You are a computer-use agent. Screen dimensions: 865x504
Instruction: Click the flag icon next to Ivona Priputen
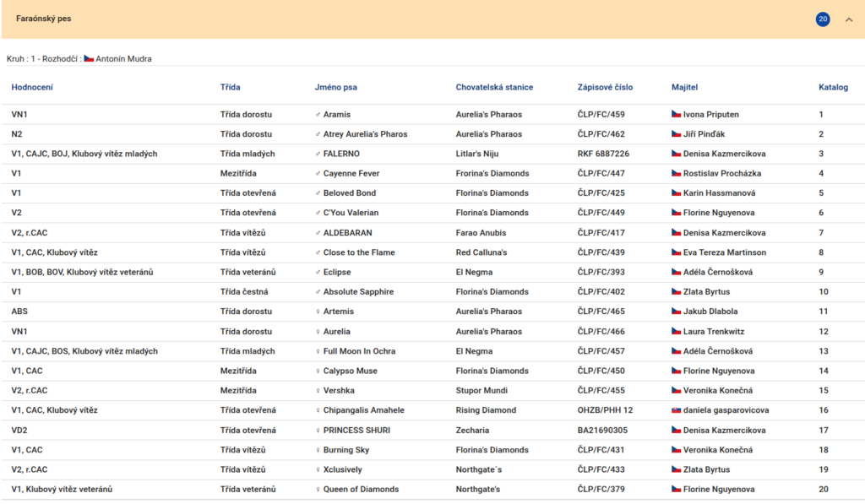tap(677, 114)
